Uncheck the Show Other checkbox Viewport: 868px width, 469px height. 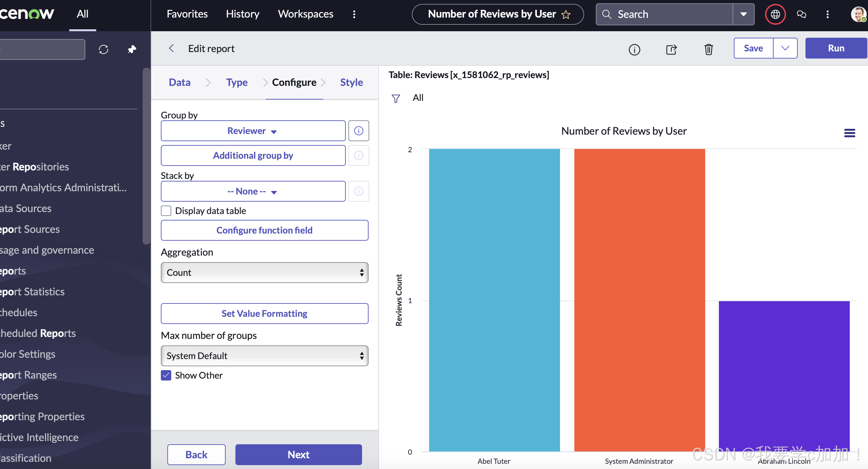click(166, 375)
